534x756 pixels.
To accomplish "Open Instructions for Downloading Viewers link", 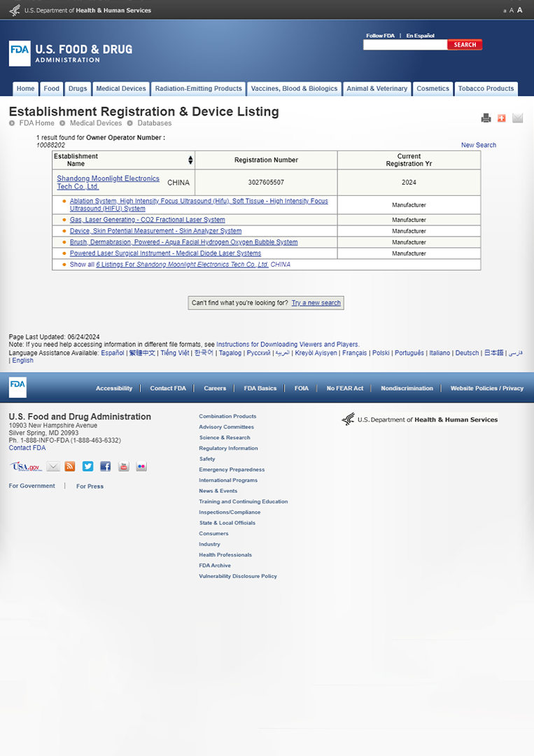I will pyautogui.click(x=288, y=344).
